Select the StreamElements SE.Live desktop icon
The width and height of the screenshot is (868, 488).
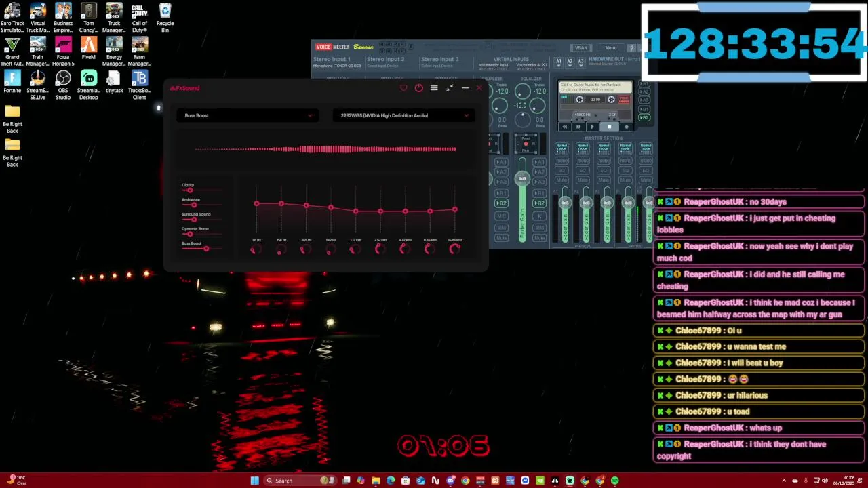(x=37, y=85)
